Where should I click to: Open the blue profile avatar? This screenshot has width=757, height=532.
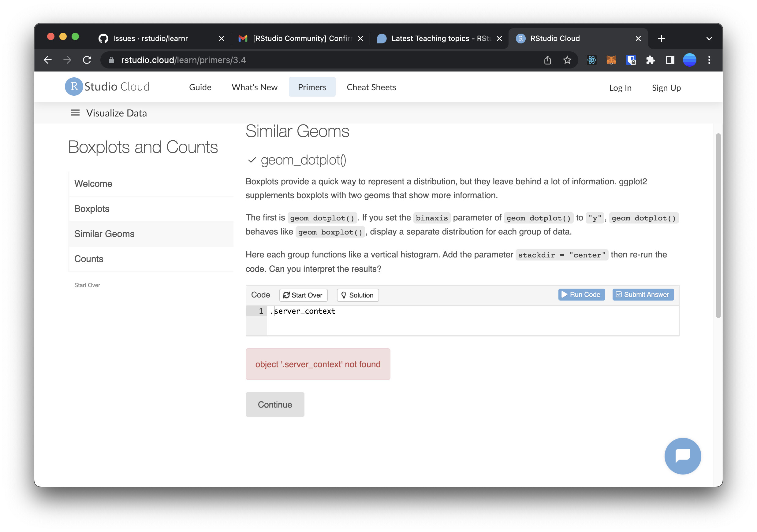pyautogui.click(x=689, y=60)
